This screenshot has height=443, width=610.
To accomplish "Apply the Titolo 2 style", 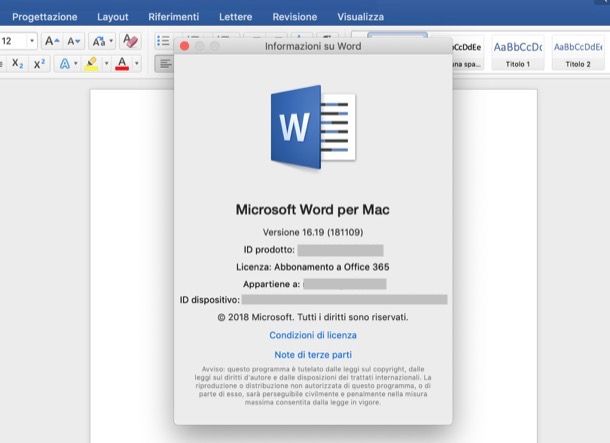I will [x=578, y=53].
